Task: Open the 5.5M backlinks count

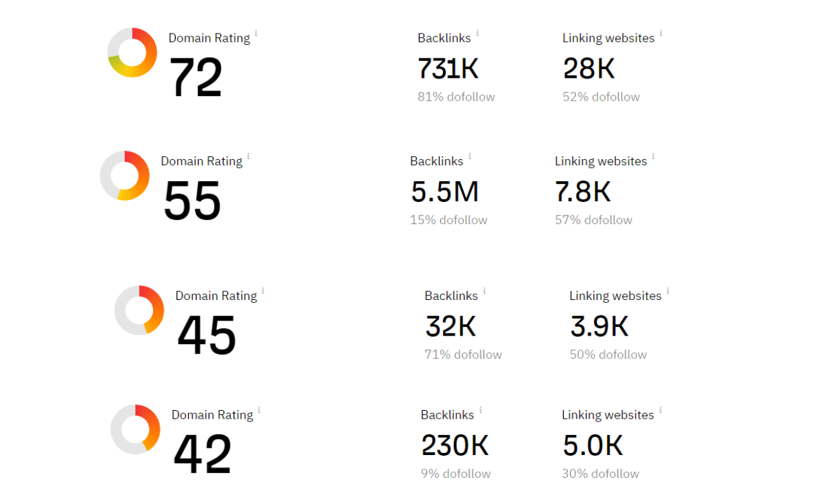Action: pyautogui.click(x=444, y=192)
